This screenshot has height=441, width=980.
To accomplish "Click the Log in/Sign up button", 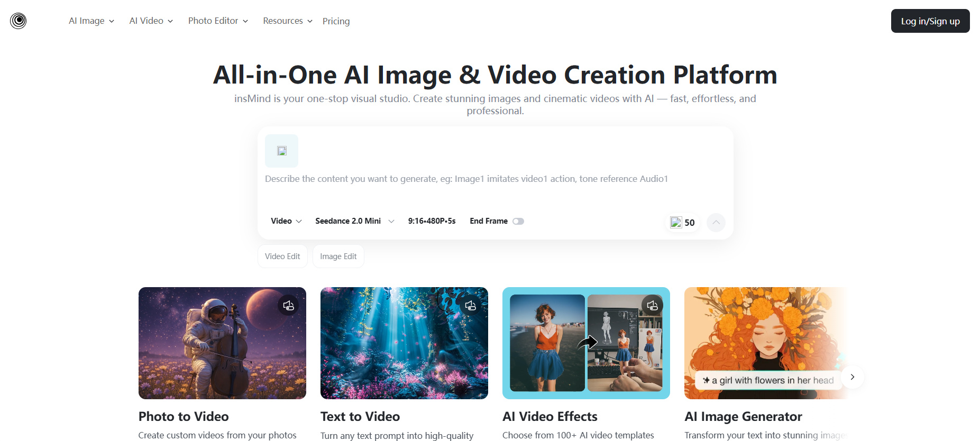I will click(930, 21).
